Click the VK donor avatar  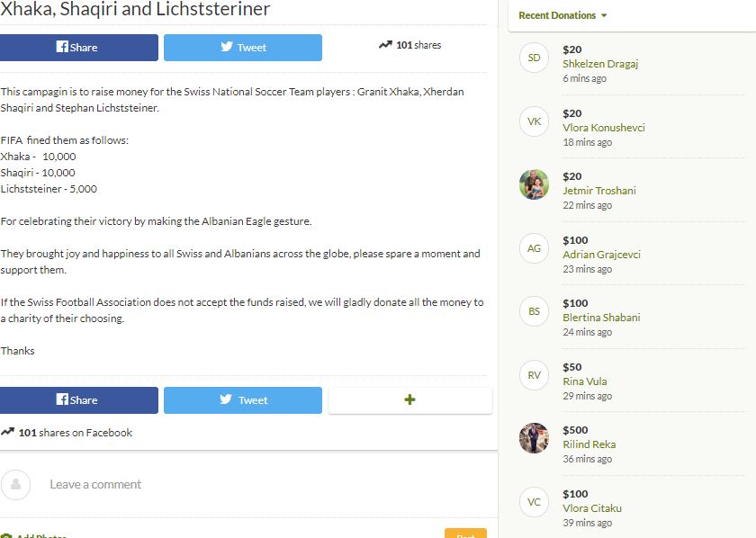(534, 121)
